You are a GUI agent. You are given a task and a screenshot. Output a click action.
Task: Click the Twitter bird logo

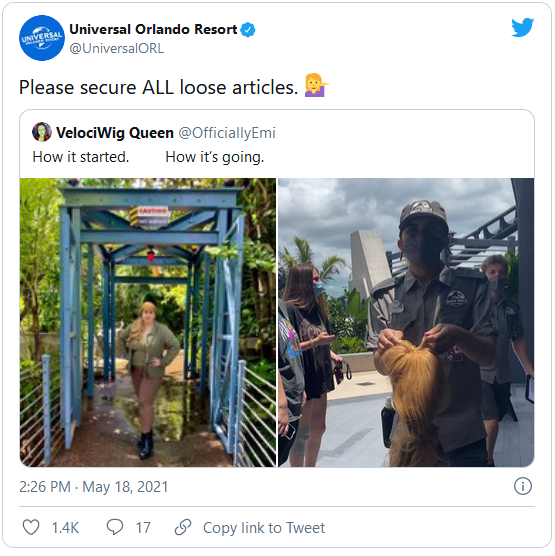[522, 27]
